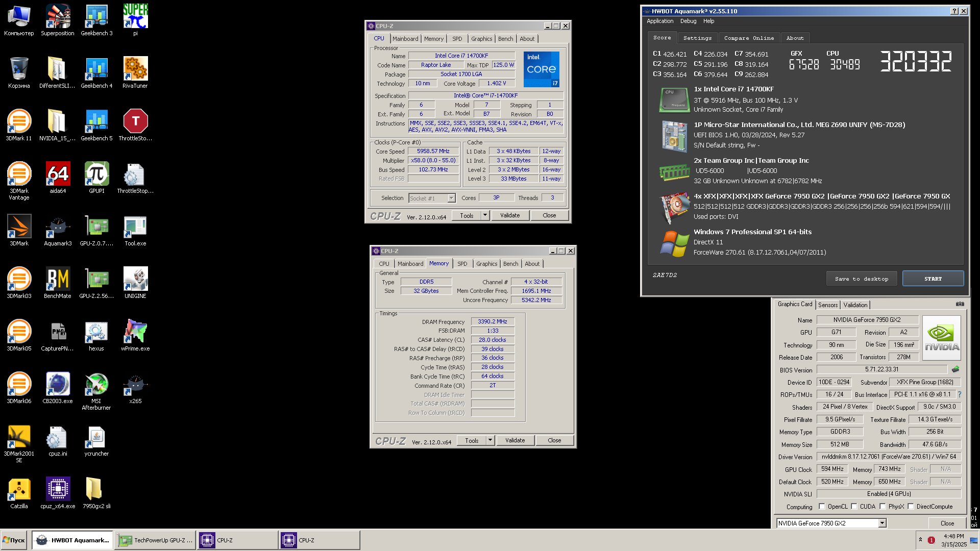Screen dimensions: 980x551
Task: Launch MSI Afterburner desktop icon
Action: [96, 391]
